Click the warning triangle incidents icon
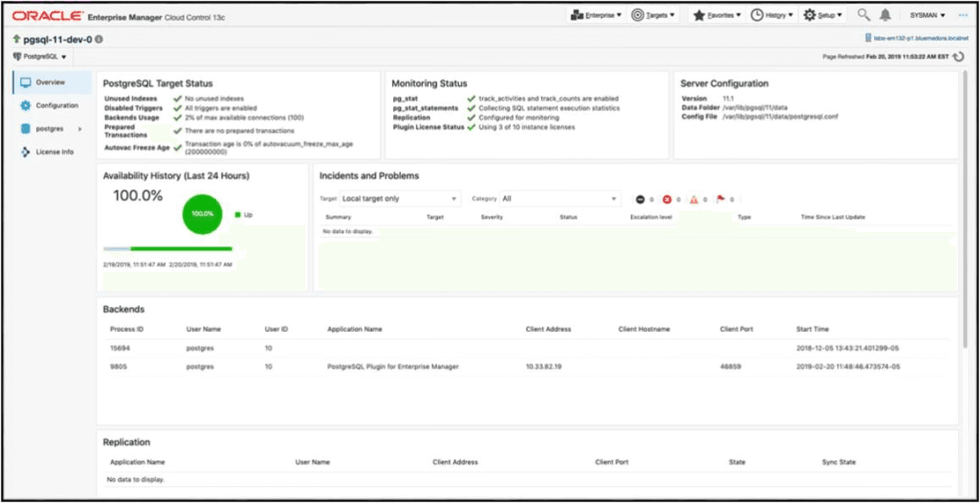Screen dimensions: 980x503 [x=695, y=199]
